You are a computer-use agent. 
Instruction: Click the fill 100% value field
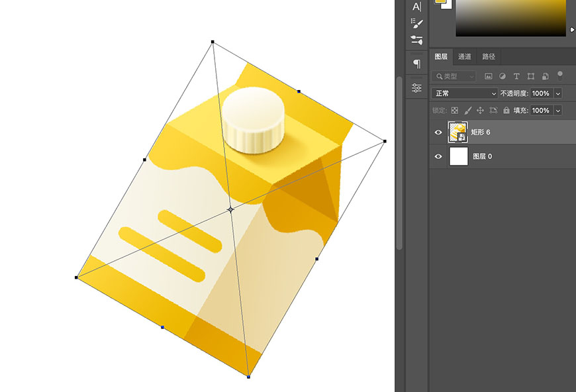542,110
